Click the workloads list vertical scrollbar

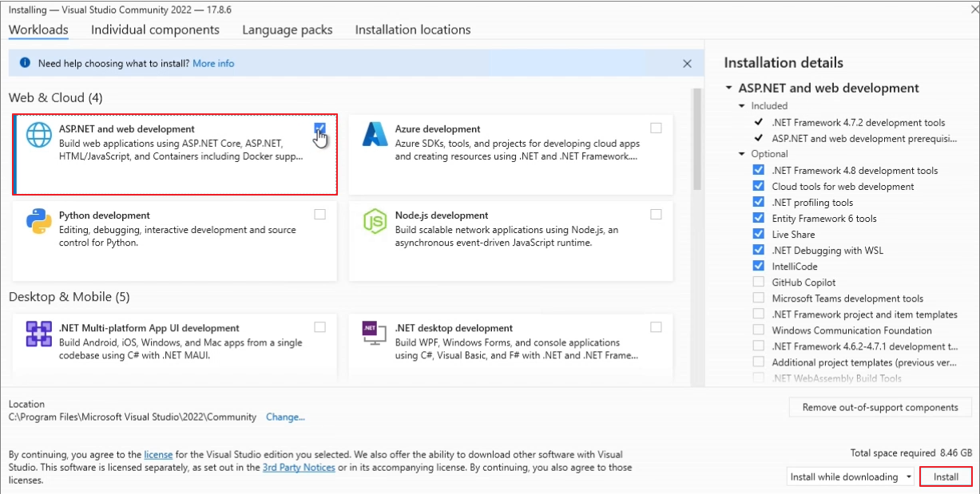coord(696,140)
